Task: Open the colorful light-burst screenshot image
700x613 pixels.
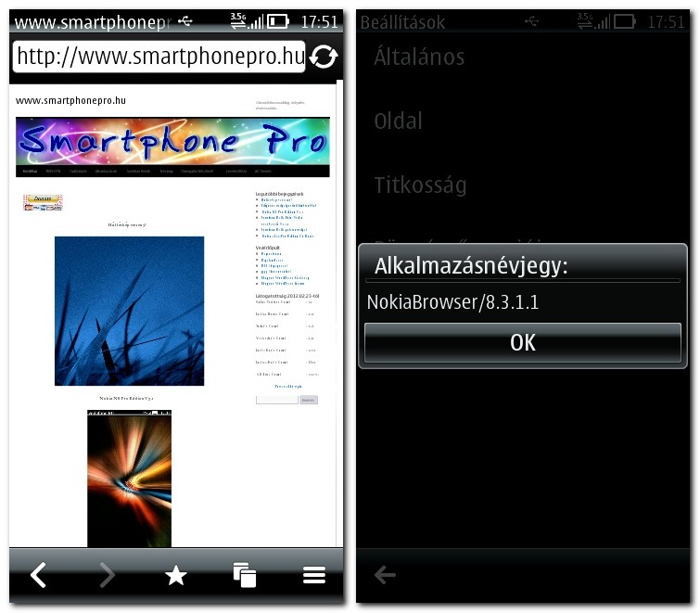Action: coord(130,479)
